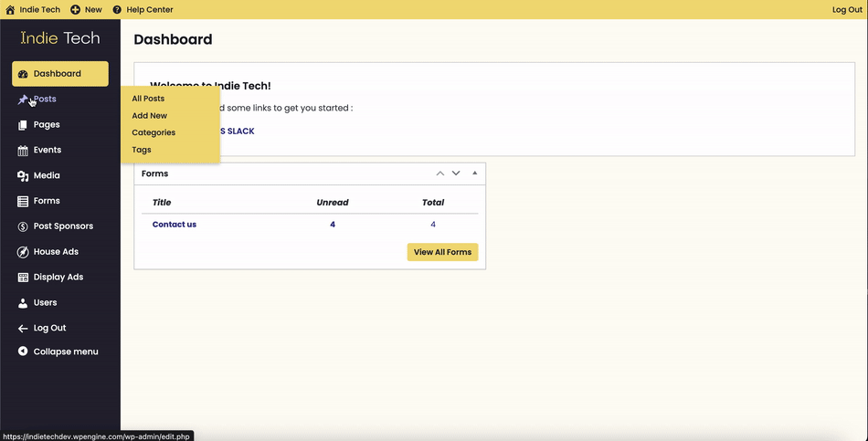This screenshot has height=441, width=868.
Task: Click the Post Sponsors dollar icon
Action: coord(23,226)
